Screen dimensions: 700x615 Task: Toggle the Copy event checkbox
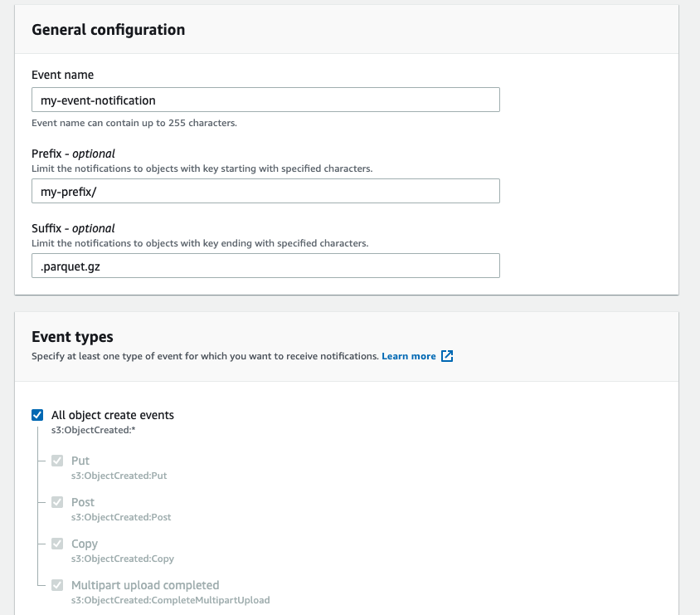click(x=57, y=544)
